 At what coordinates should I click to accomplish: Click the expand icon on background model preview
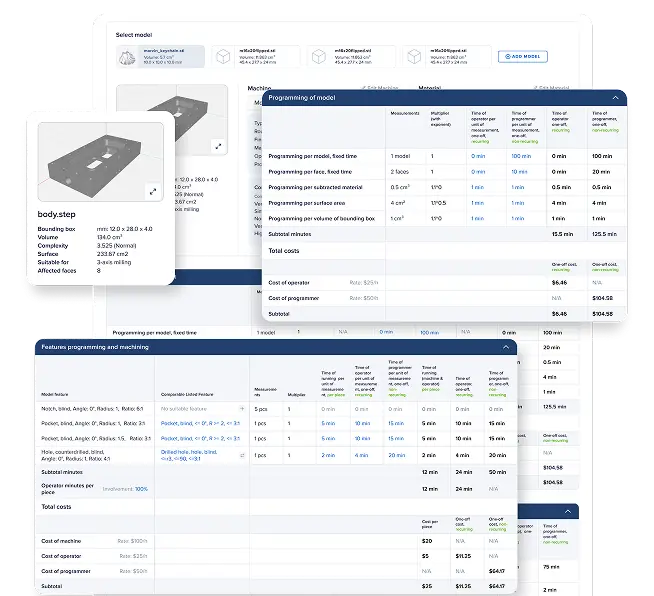(219, 145)
